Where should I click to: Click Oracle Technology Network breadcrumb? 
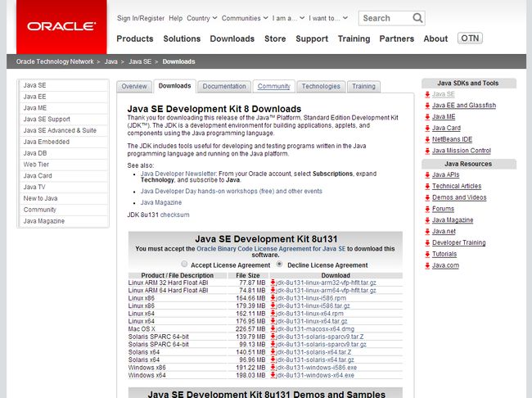[55, 61]
